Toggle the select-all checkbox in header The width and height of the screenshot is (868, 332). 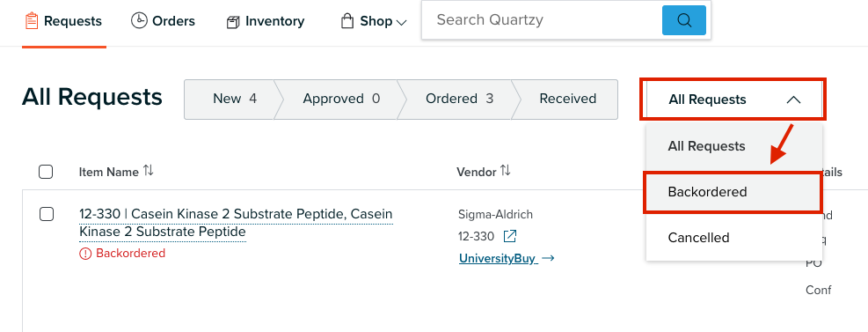pyautogui.click(x=46, y=172)
